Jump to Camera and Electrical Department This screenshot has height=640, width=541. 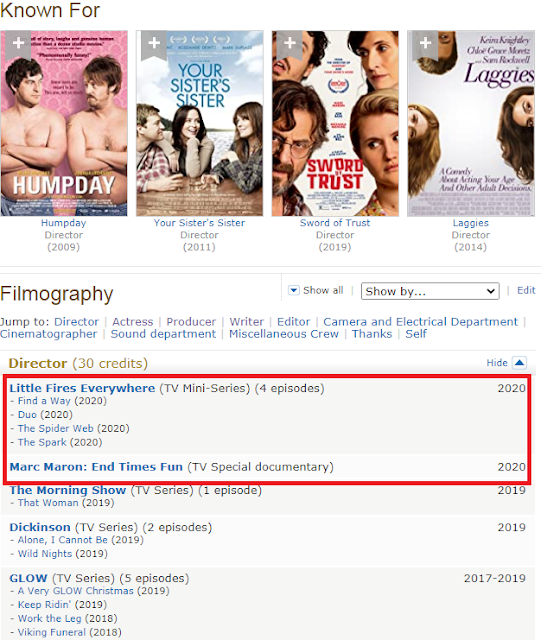(x=420, y=322)
